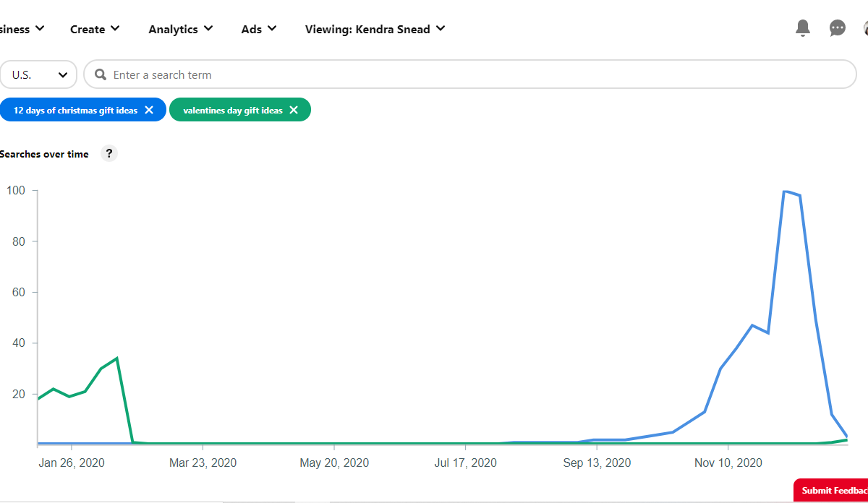Click the Searches over time heading
The width and height of the screenshot is (868, 503).
coord(44,154)
